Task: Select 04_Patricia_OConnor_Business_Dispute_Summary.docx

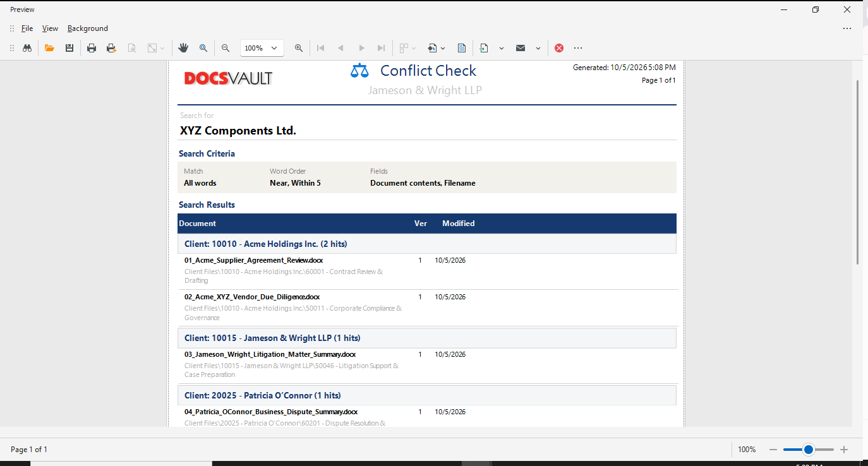Action: [x=271, y=412]
